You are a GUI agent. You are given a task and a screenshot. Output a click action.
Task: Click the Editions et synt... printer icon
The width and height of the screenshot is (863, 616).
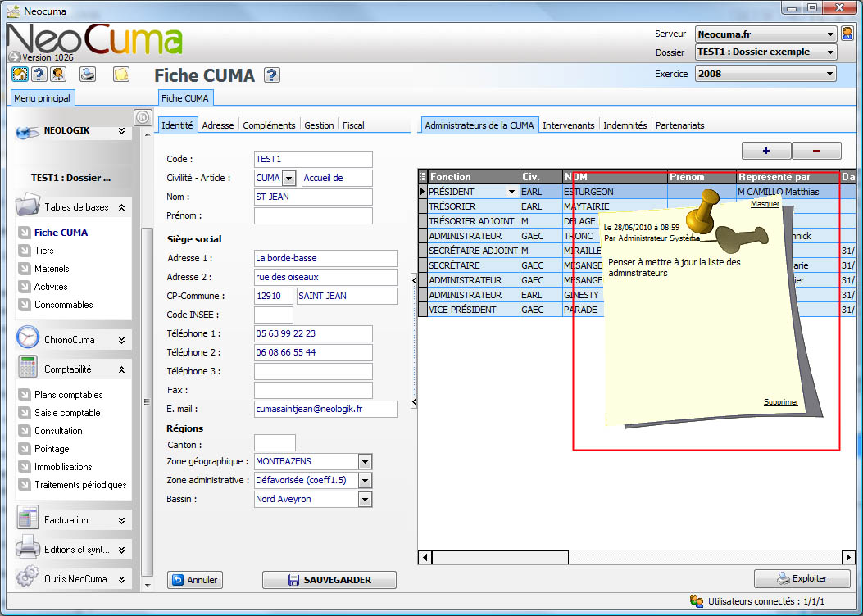[28, 548]
